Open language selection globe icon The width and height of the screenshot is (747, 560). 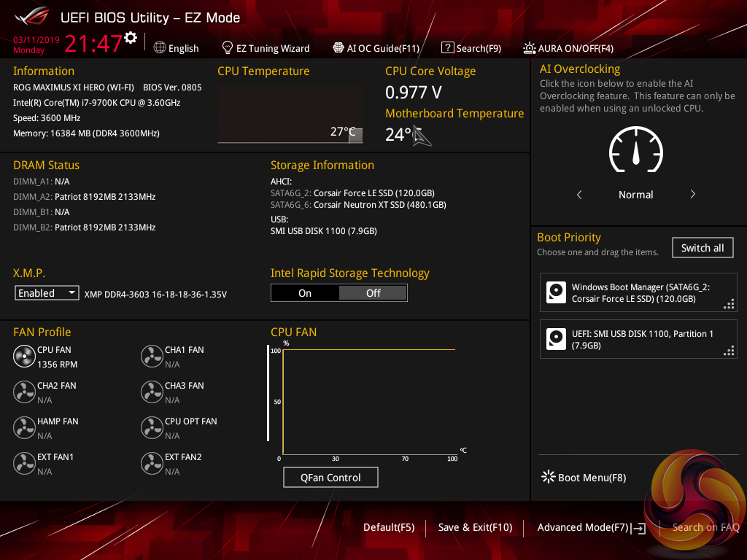coord(160,47)
